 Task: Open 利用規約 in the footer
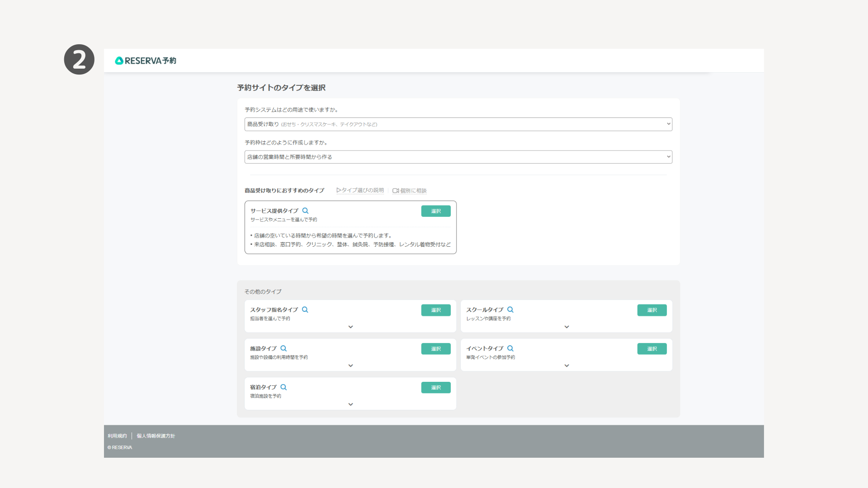[x=117, y=436]
